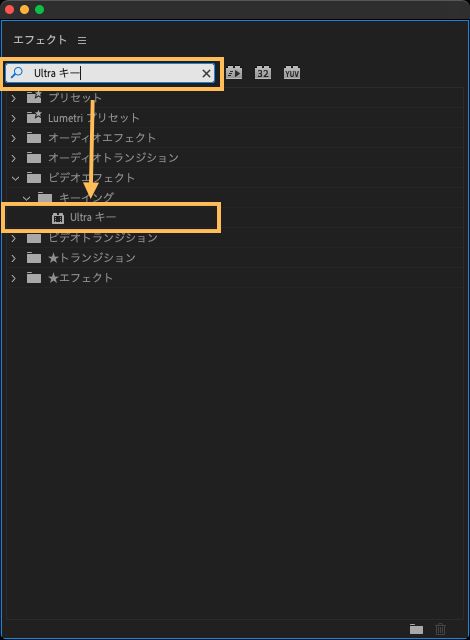Screen dimensions: 470x640
Task: Click the New Custom Bin folder icon
Action: coord(416,629)
